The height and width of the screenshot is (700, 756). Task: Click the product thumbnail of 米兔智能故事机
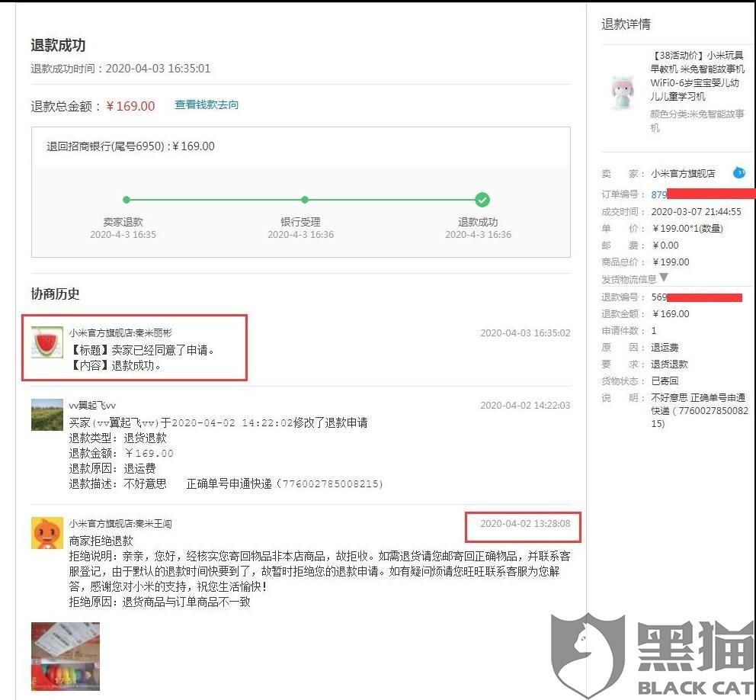click(x=623, y=92)
